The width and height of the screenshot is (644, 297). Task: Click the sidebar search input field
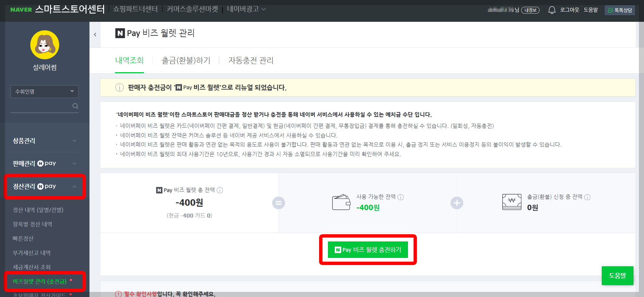coord(41,106)
